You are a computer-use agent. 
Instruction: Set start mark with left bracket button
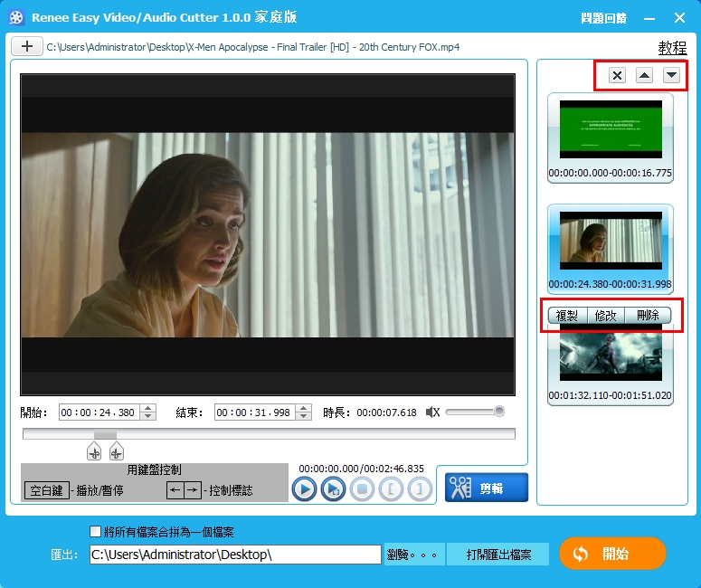391,488
